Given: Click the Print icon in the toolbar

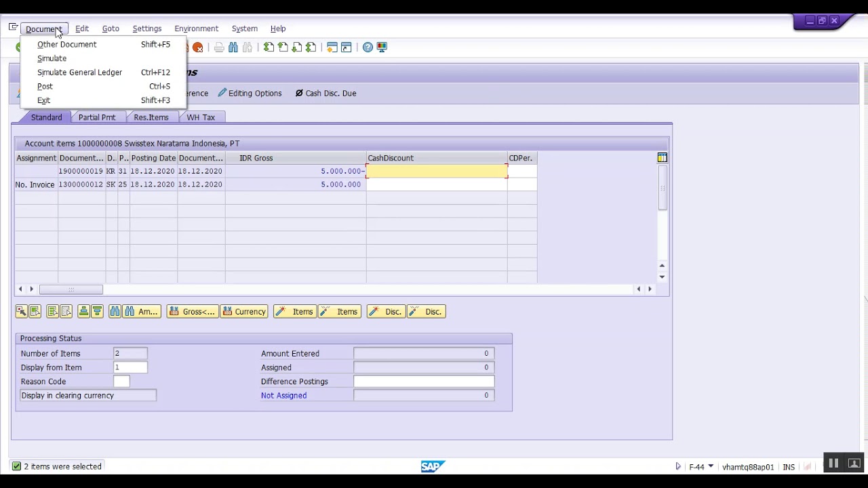Looking at the screenshot, I should (x=219, y=47).
